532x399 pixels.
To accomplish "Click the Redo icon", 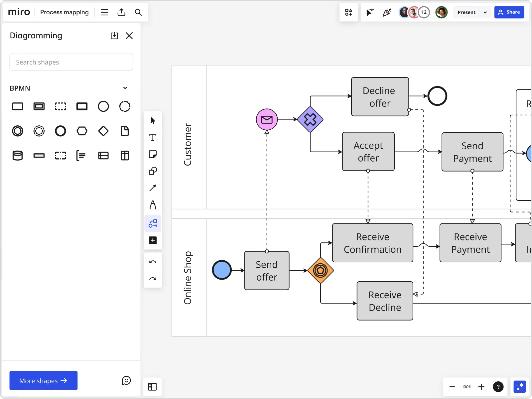I will [153, 279].
